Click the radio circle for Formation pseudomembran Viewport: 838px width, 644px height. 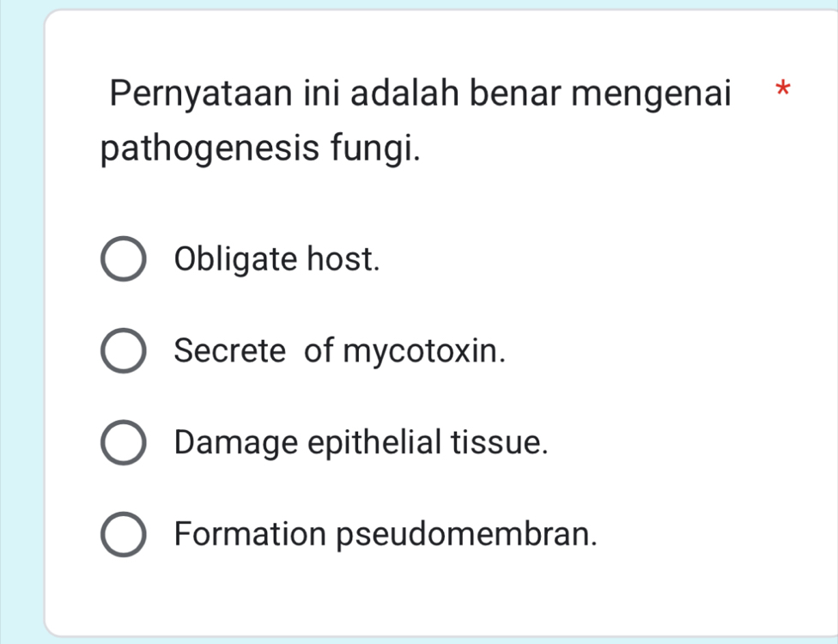point(123,534)
